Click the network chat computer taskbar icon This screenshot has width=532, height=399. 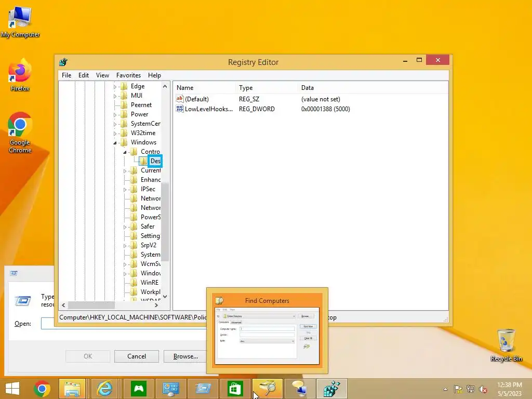pos(300,389)
